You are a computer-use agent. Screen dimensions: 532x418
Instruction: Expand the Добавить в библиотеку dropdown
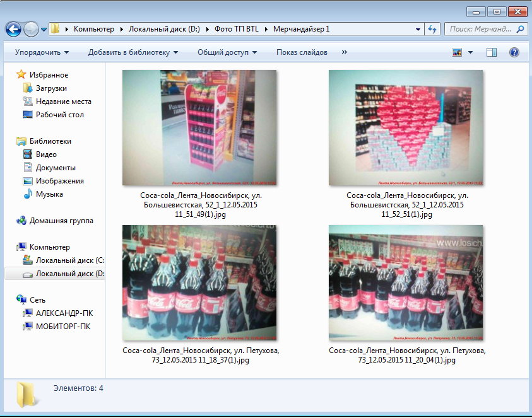[133, 52]
